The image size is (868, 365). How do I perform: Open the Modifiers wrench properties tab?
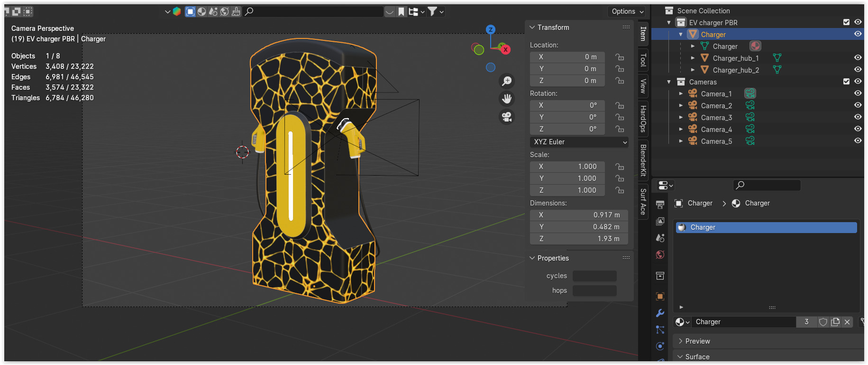tap(660, 313)
